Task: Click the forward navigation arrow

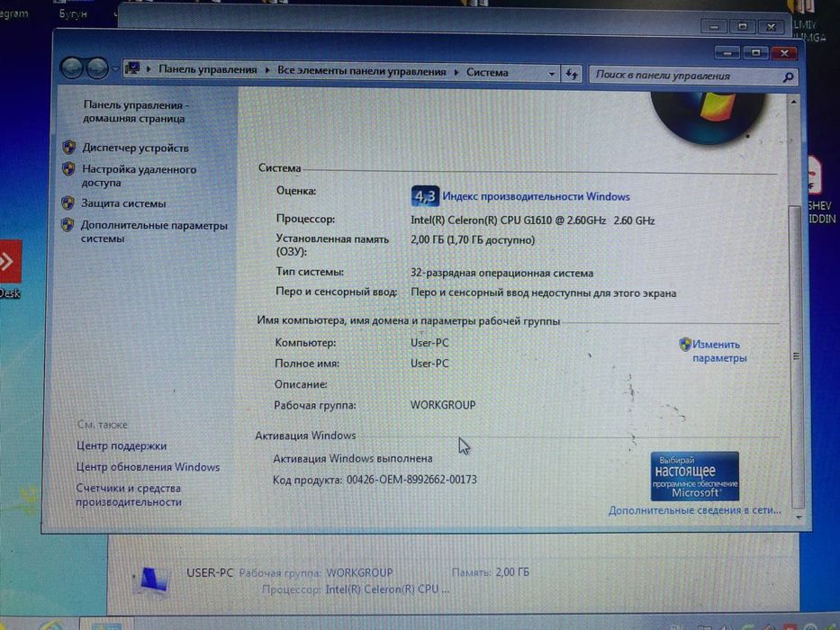Action: click(97, 68)
